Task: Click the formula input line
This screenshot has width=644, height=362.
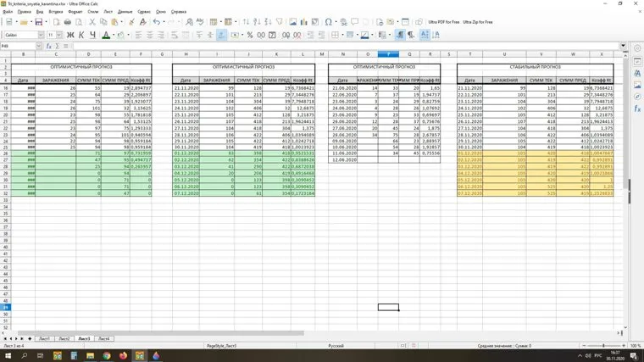Action: click(339, 46)
